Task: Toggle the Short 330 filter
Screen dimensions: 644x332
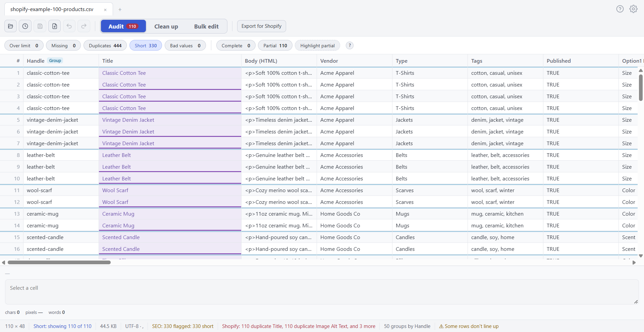Action: click(146, 46)
